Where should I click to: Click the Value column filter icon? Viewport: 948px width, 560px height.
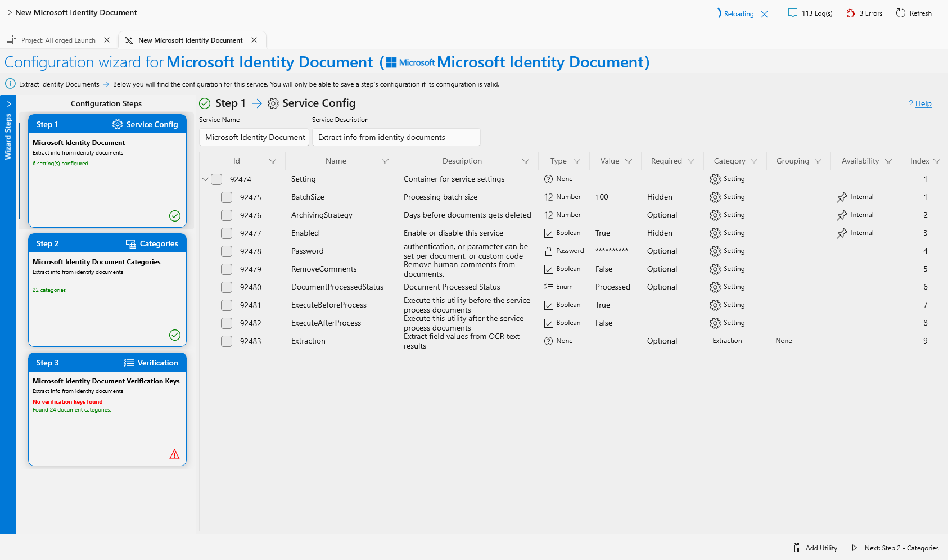(629, 161)
